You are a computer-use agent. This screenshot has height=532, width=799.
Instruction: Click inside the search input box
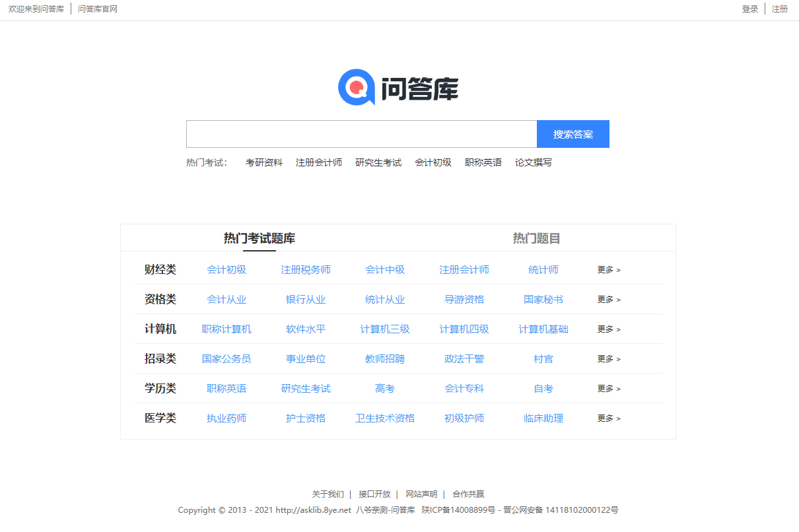[x=361, y=133]
